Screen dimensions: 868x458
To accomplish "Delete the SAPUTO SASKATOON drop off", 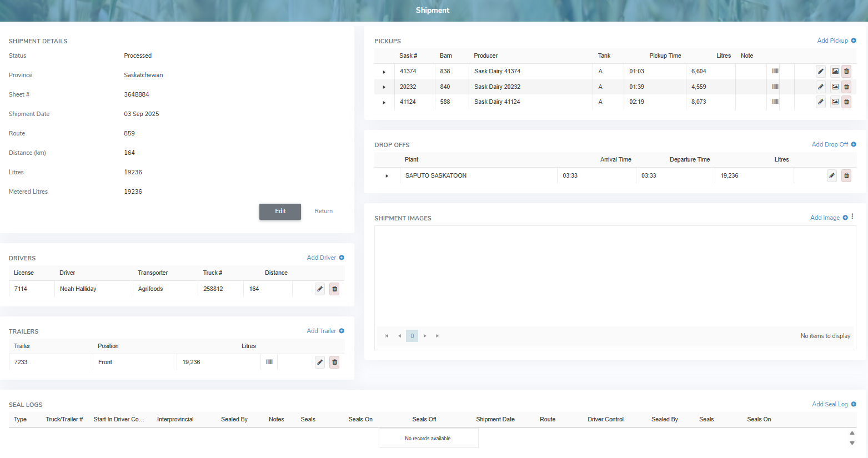I will [x=846, y=175].
